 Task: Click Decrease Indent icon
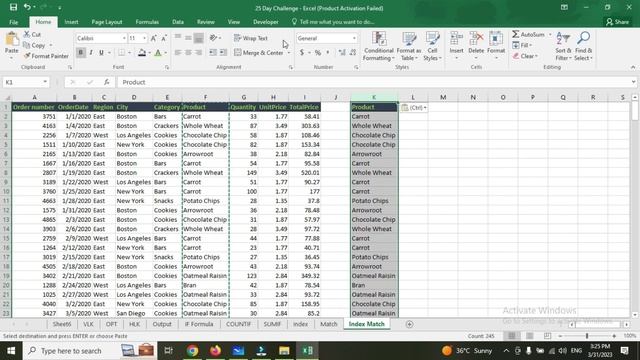click(x=213, y=53)
